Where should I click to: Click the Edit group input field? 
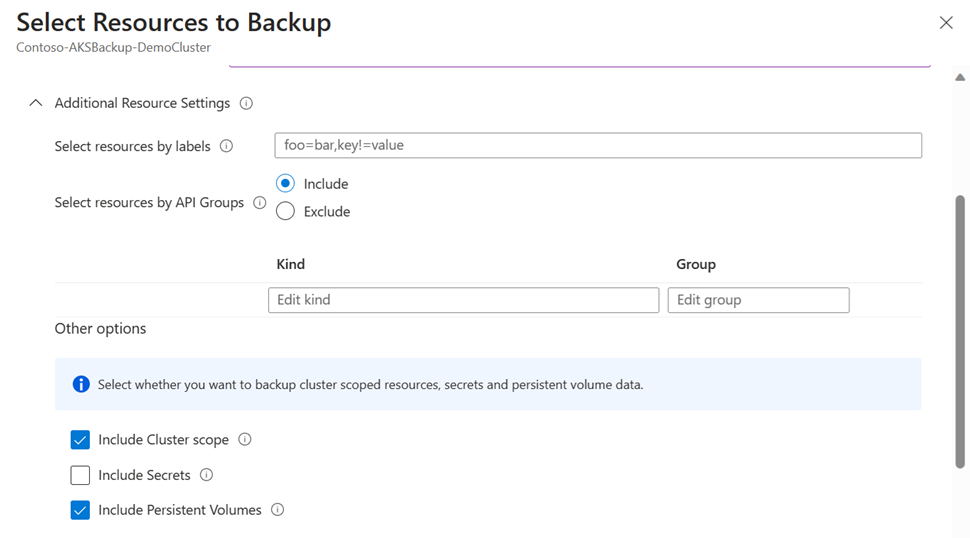758,300
